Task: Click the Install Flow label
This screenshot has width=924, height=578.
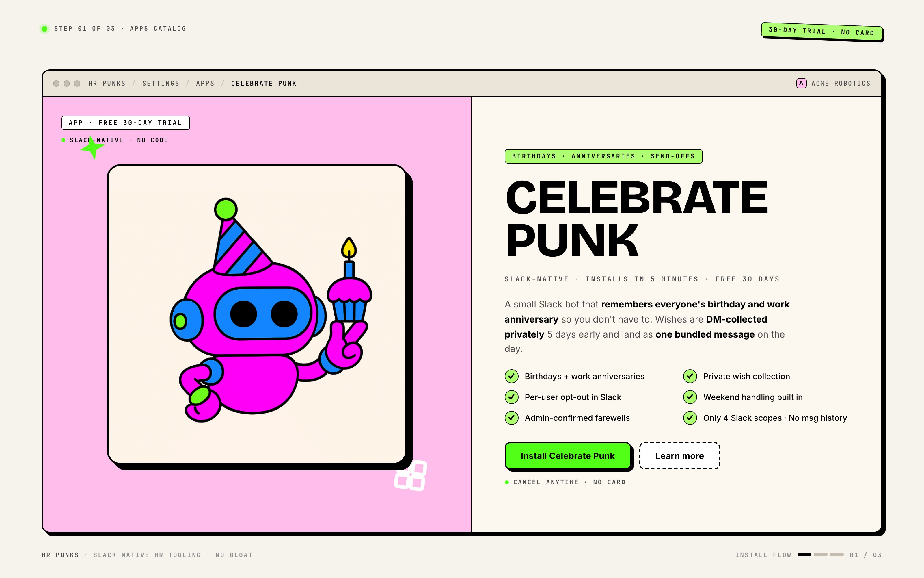Action: click(x=763, y=555)
